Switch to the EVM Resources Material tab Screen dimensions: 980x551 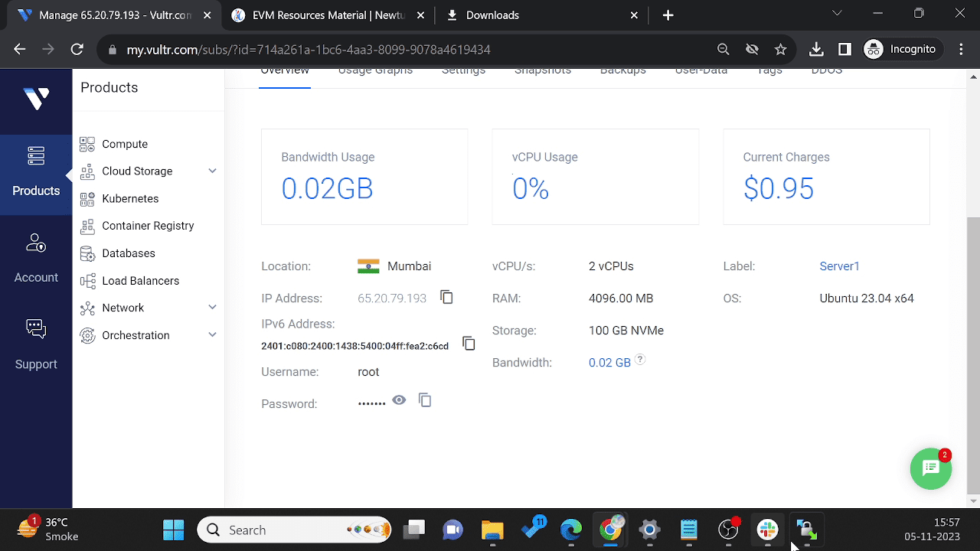click(x=329, y=15)
